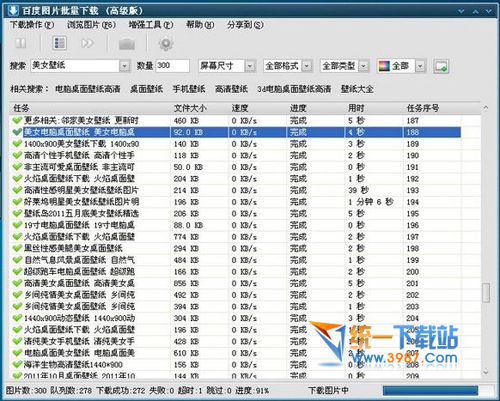Sort by the 进度 column header
The image size is (500, 401).
coord(315,108)
